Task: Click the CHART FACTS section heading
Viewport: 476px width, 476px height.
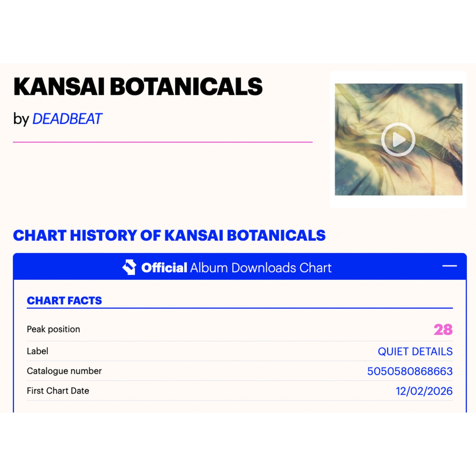Action: (x=64, y=301)
